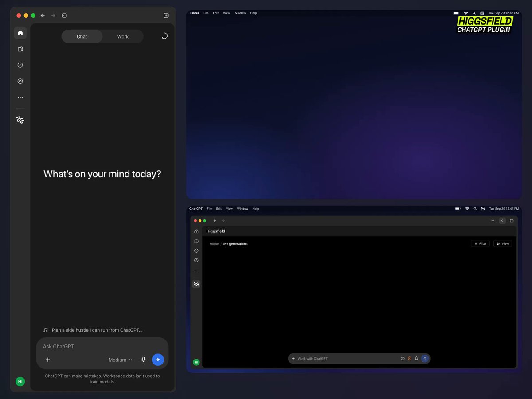
Task: Open the Help menu in the Finder menu bar
Action: coord(254,13)
